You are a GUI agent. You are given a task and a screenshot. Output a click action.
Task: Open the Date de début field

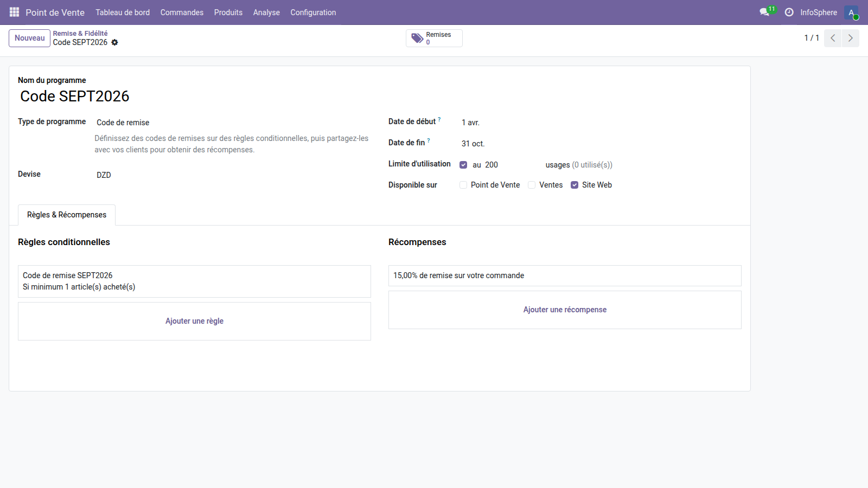[471, 123]
